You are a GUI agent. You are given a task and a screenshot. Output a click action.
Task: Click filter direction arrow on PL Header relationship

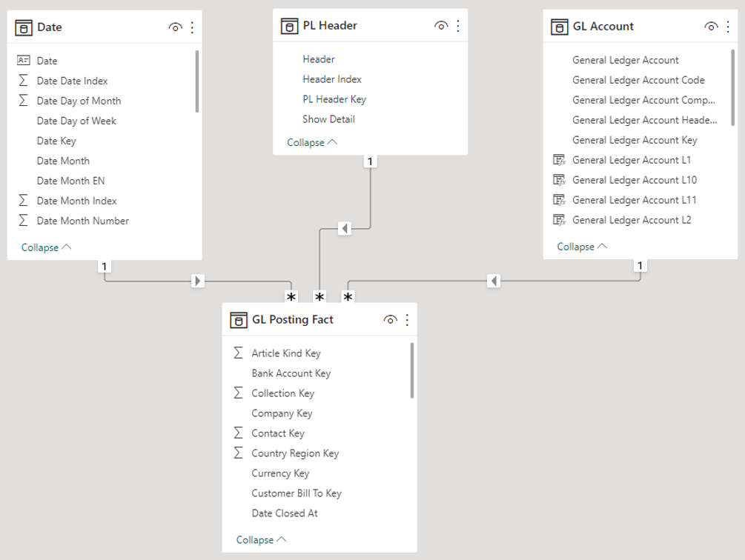(x=344, y=229)
